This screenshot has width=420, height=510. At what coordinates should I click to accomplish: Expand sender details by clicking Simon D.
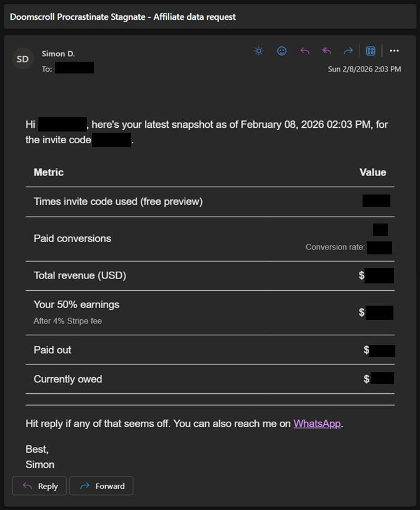click(x=58, y=54)
